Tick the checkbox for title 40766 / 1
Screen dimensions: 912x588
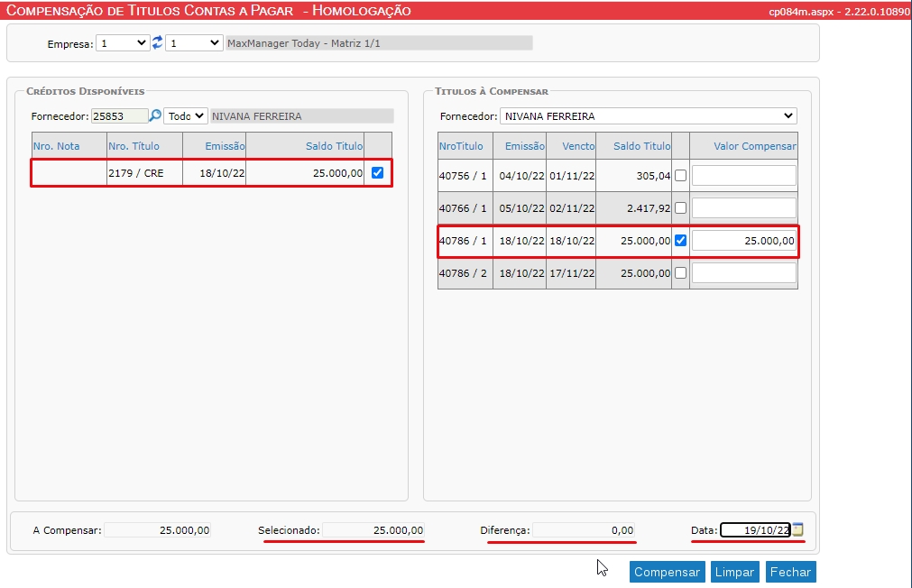(x=680, y=207)
